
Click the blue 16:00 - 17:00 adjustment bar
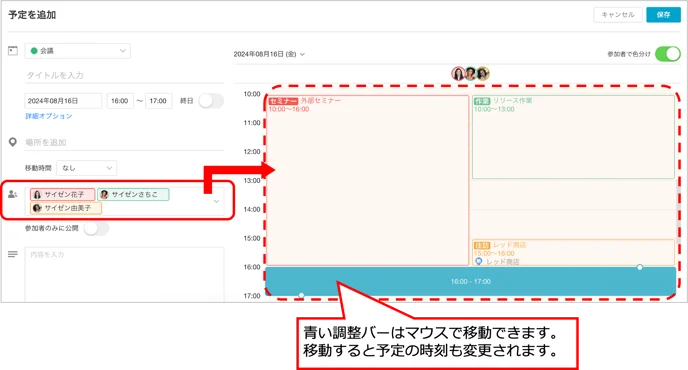pyautogui.click(x=470, y=281)
